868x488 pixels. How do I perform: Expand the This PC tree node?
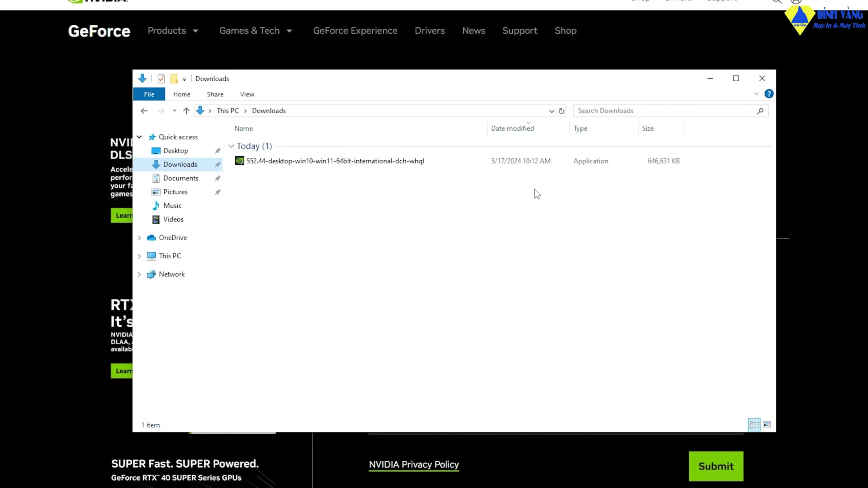click(139, 256)
